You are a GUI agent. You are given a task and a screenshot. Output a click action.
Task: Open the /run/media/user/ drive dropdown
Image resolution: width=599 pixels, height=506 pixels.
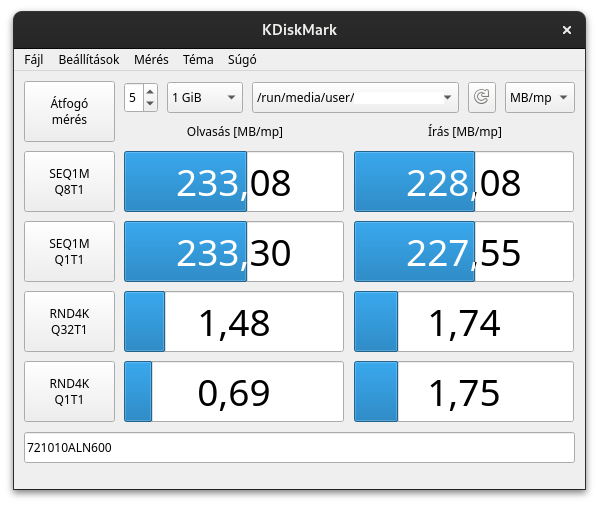pos(355,97)
